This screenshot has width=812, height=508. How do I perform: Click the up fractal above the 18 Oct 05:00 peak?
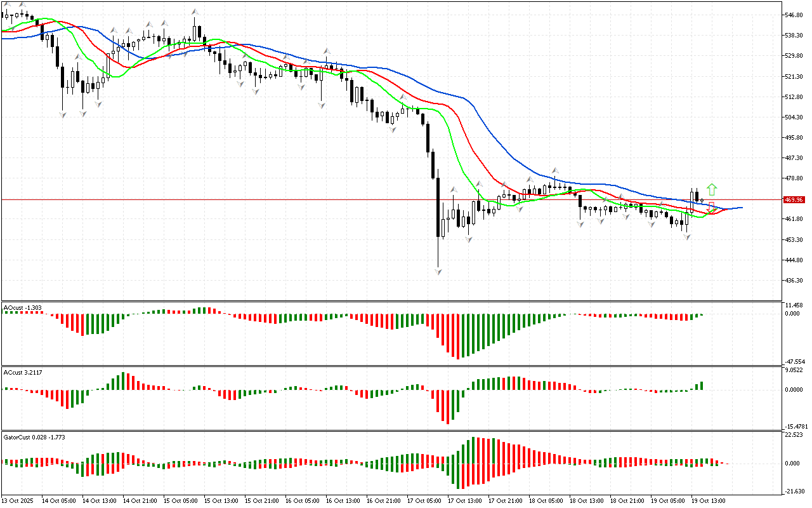(555, 170)
